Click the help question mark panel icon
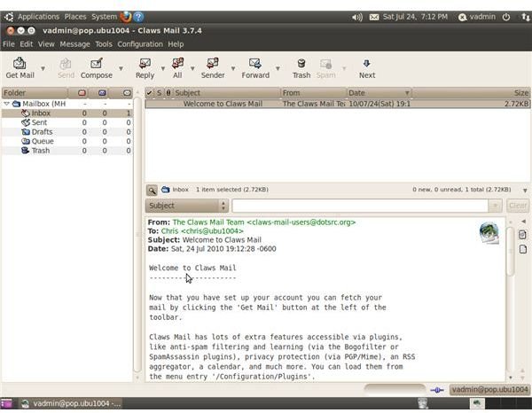 coord(138,17)
